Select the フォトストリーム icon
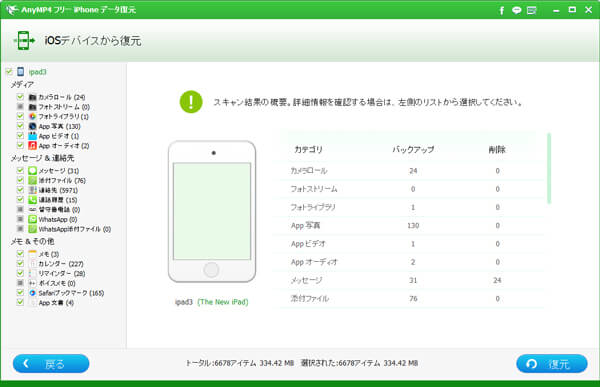The height and width of the screenshot is (387, 600). [33, 107]
